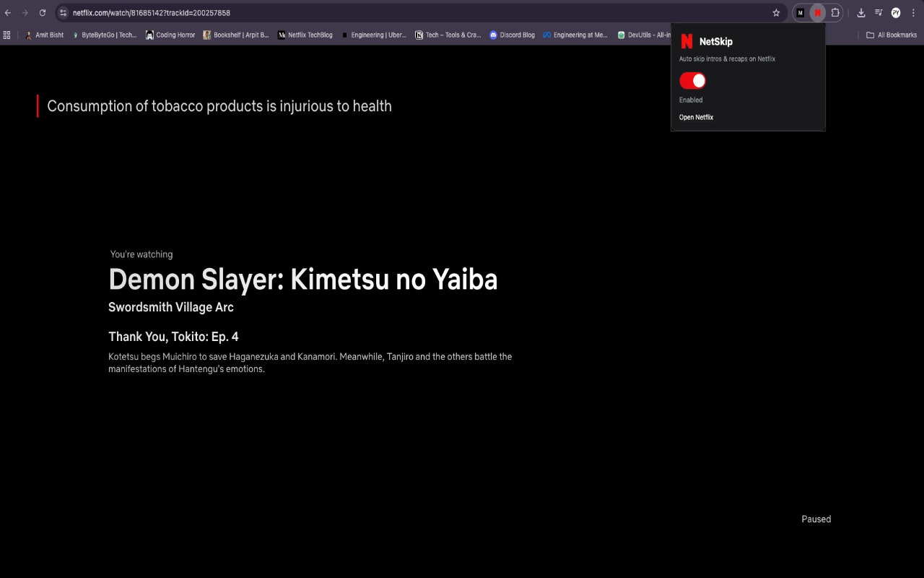Open the media controls toolbar icon
Image resolution: width=924 pixels, height=578 pixels.
(879, 13)
